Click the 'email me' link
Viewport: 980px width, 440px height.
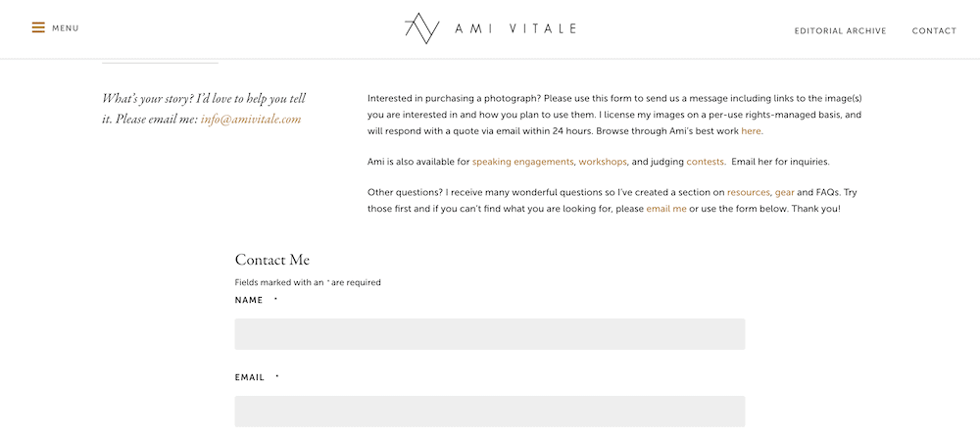click(666, 209)
